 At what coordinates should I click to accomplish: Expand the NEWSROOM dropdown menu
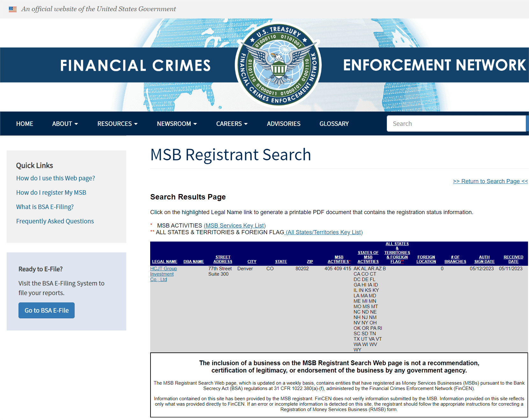[x=177, y=124]
